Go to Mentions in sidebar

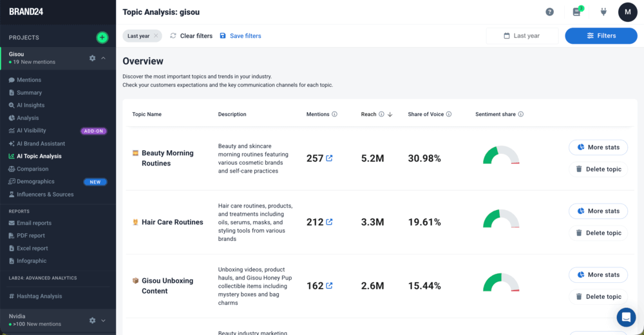click(x=28, y=80)
